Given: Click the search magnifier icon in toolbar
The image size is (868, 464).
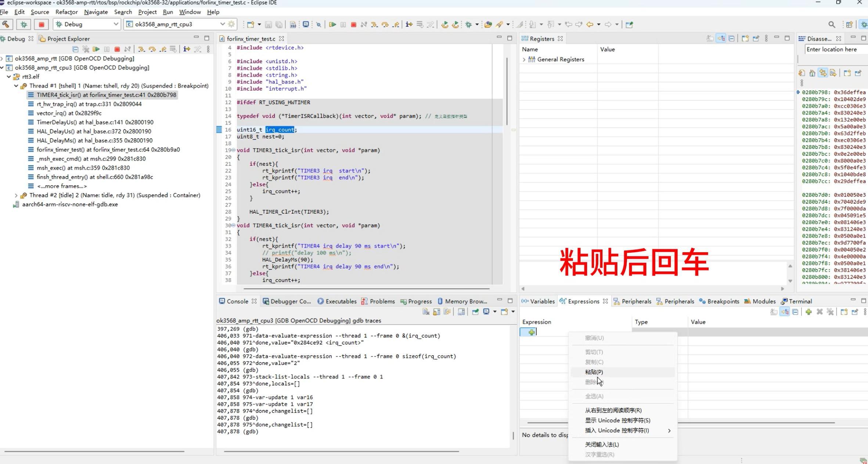Looking at the screenshot, I should 832,25.
